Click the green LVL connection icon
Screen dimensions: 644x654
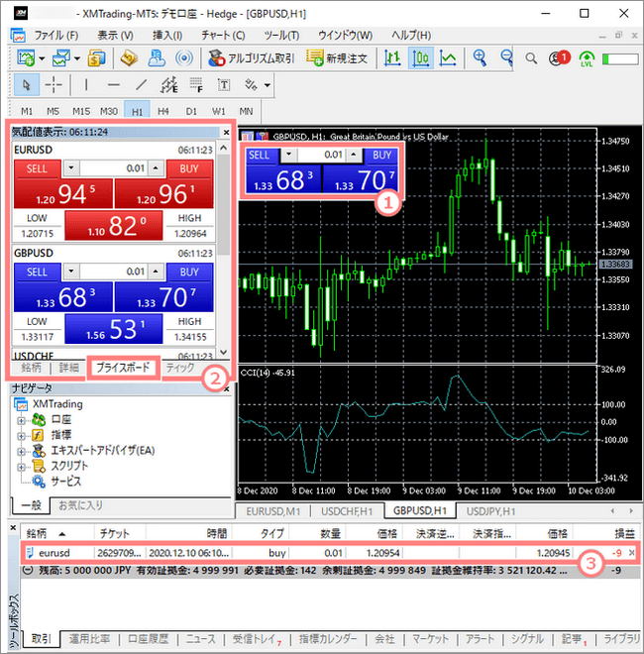tap(587, 58)
